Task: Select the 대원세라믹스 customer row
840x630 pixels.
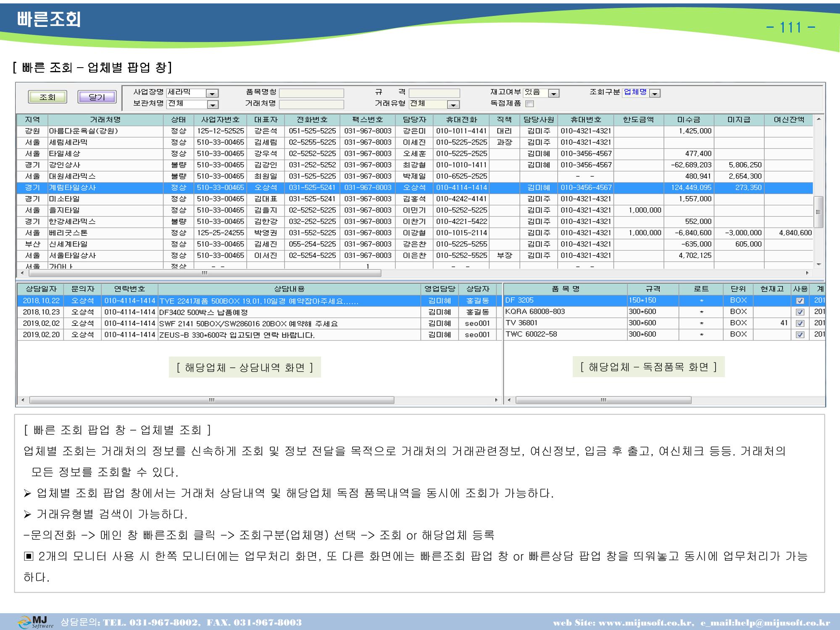Action: point(415,176)
